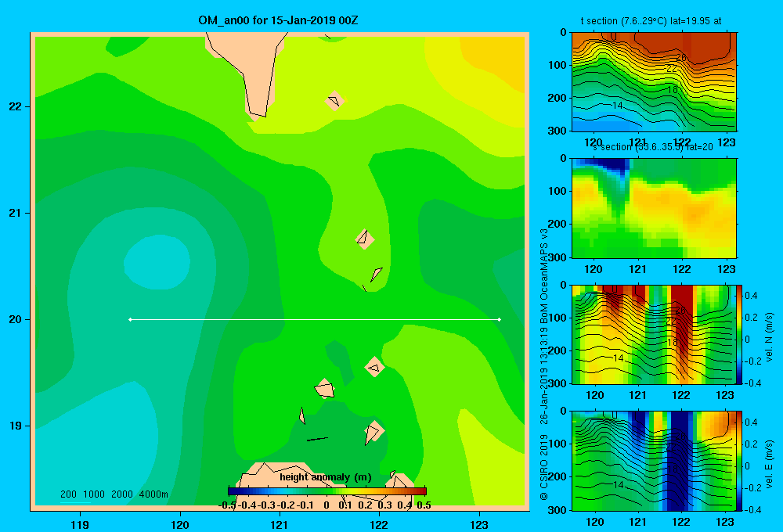Select the left endpoint of white section line
The height and width of the screenshot is (532, 783).
pyautogui.click(x=130, y=319)
